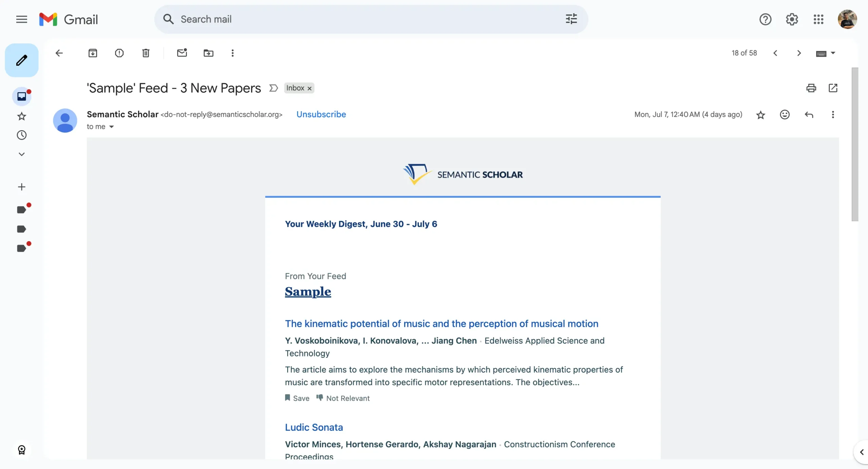The height and width of the screenshot is (469, 868).
Task: Show recipient details under 'to me'
Action: [111, 127]
